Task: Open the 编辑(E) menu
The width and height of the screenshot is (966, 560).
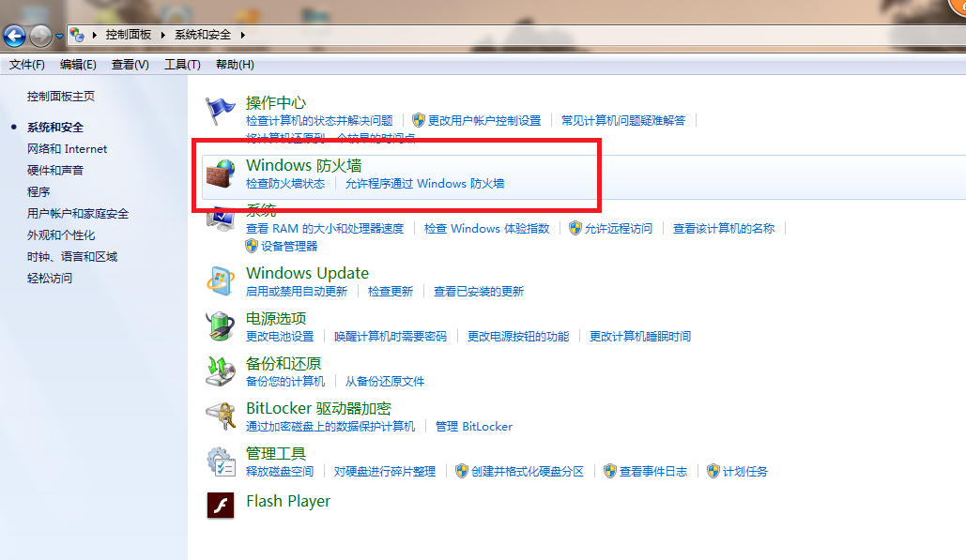Action: pos(78,65)
